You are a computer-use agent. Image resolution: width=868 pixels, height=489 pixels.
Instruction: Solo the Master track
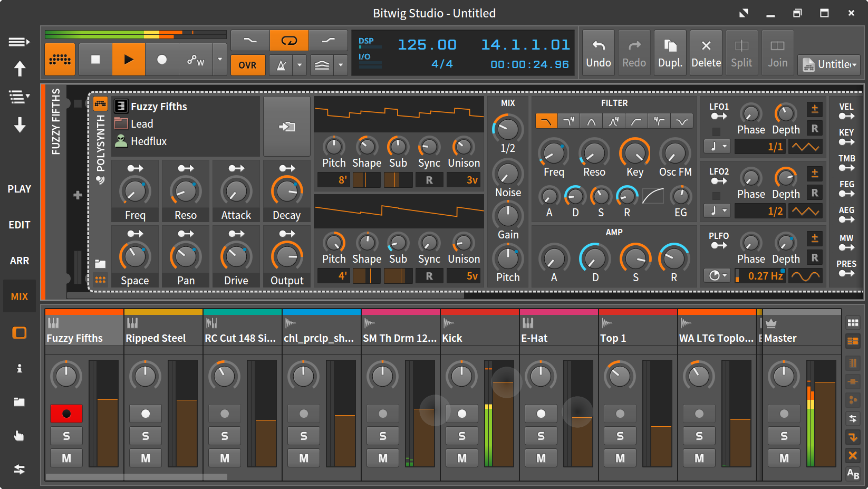(784, 436)
